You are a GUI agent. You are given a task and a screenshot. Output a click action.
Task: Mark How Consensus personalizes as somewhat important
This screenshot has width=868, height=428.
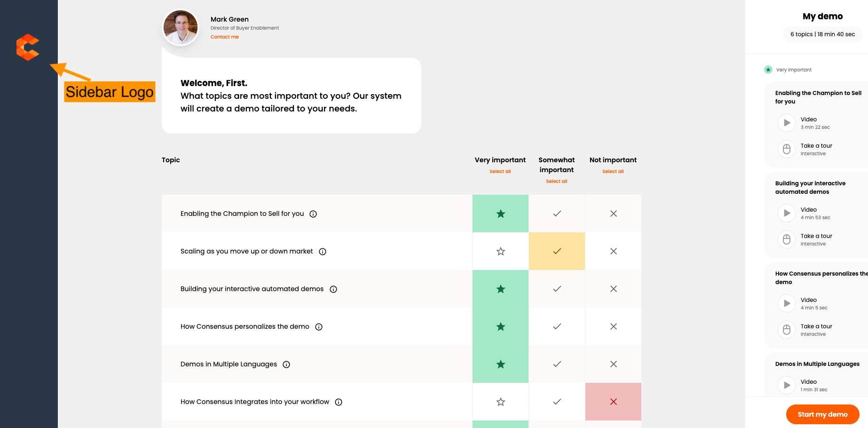[557, 326]
